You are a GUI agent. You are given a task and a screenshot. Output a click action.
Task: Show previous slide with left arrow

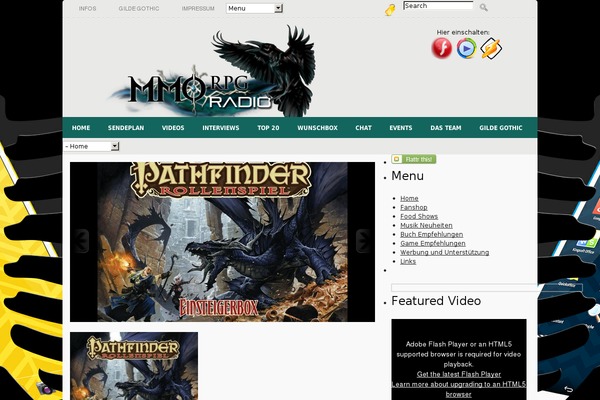pyautogui.click(x=81, y=240)
